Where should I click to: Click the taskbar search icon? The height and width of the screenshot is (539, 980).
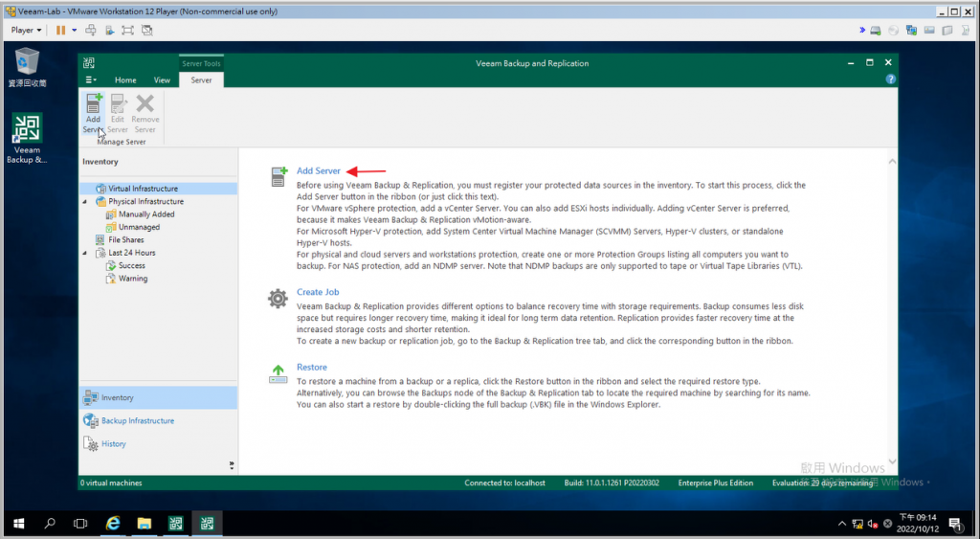coord(50,524)
